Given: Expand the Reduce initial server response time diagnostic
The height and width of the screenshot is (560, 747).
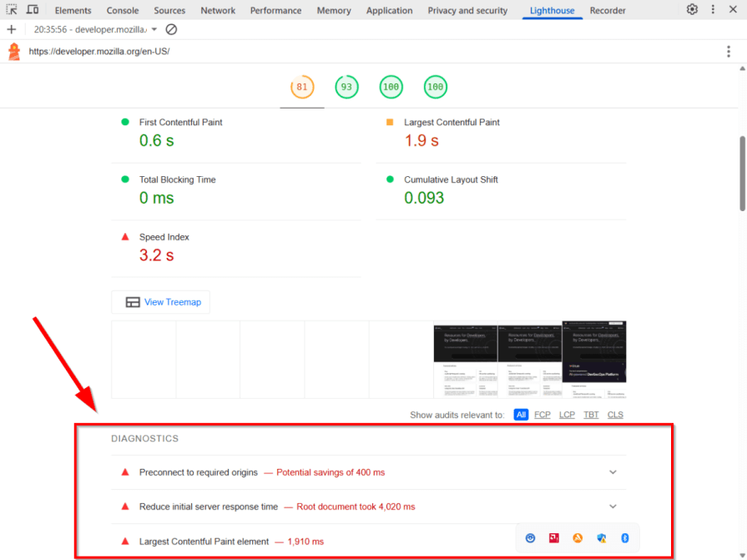Looking at the screenshot, I should pyautogui.click(x=613, y=506).
